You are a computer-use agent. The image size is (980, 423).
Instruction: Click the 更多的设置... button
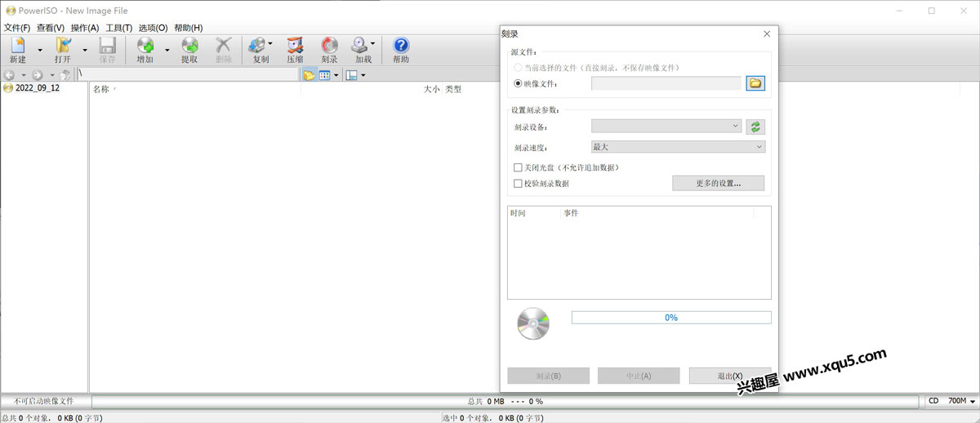pos(718,184)
